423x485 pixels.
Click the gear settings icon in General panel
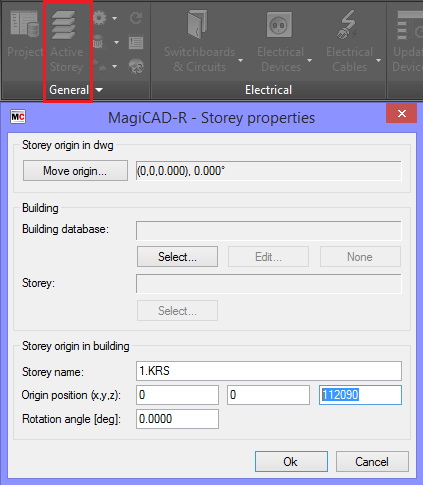[100, 18]
